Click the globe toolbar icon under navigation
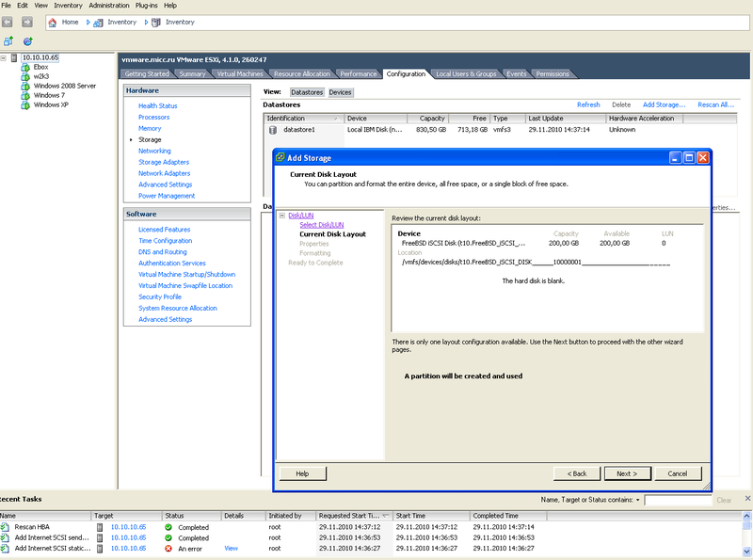Image resolution: width=753 pixels, height=560 pixels. [28, 41]
